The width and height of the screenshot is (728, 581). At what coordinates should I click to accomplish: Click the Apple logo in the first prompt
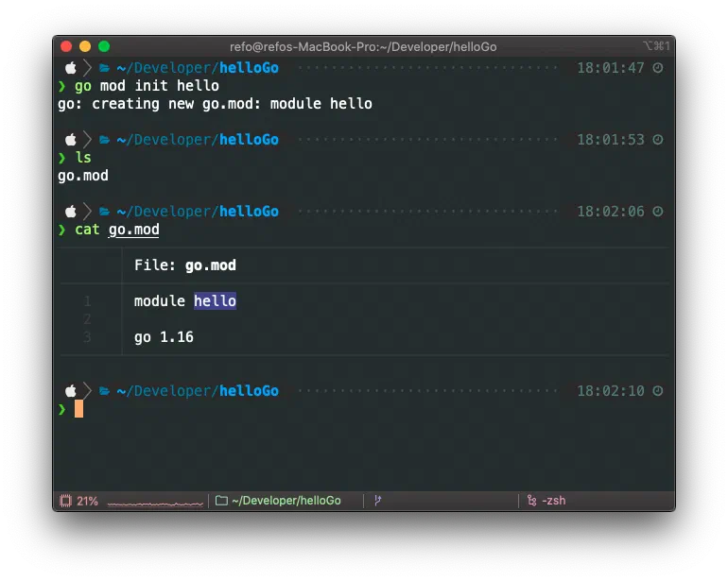click(x=71, y=68)
